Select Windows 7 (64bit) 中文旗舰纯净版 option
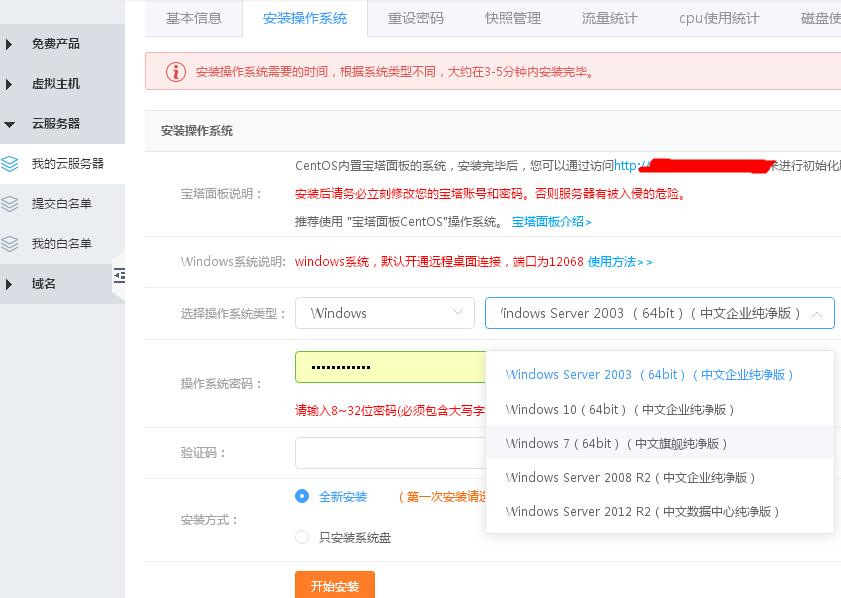841x598 pixels. pos(660,444)
